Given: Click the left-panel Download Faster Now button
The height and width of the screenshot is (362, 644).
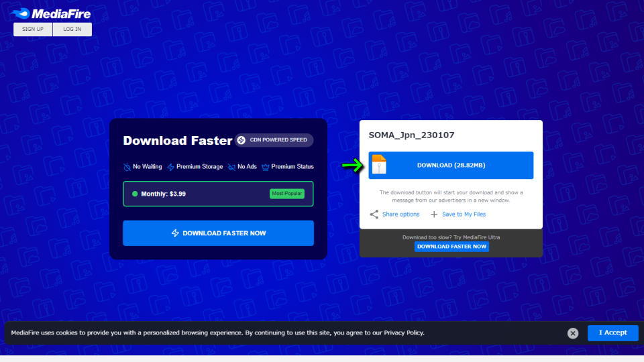Looking at the screenshot, I should point(218,233).
